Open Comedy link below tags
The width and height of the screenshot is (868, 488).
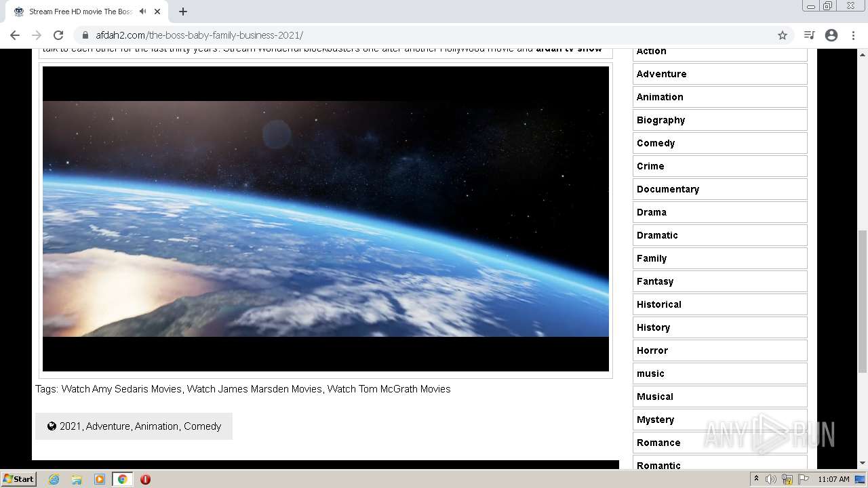[x=203, y=426]
